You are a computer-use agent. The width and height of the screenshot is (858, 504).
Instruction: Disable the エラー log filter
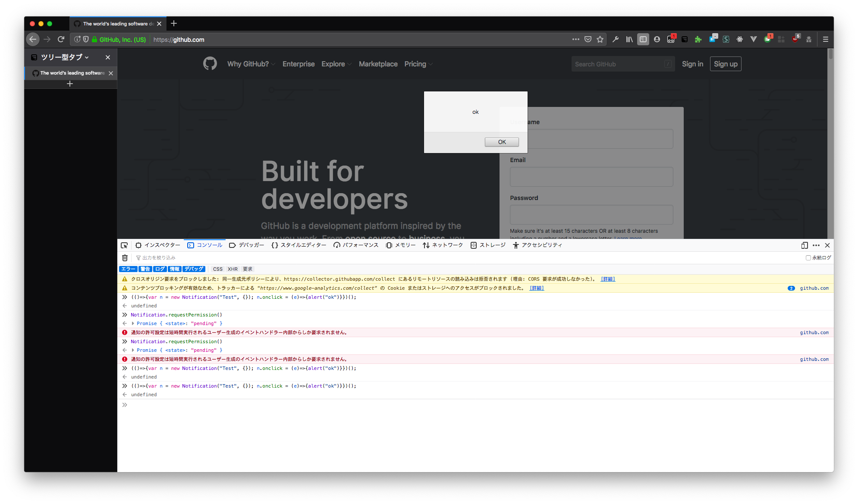tap(128, 269)
